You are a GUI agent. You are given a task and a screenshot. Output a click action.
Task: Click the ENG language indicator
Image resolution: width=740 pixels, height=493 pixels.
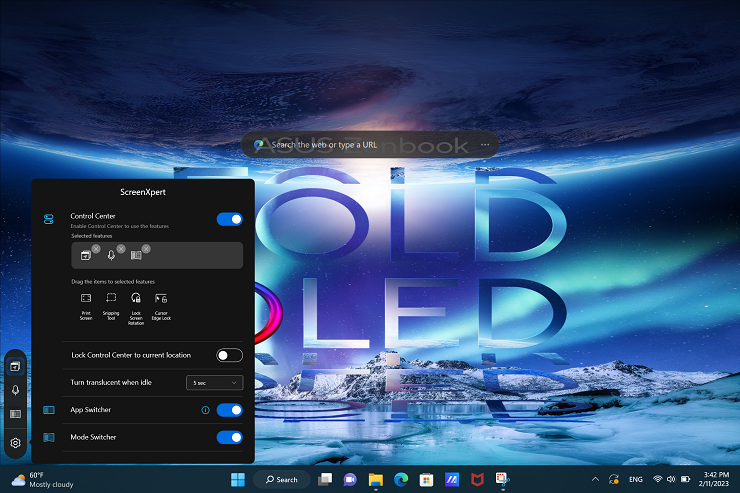636,479
